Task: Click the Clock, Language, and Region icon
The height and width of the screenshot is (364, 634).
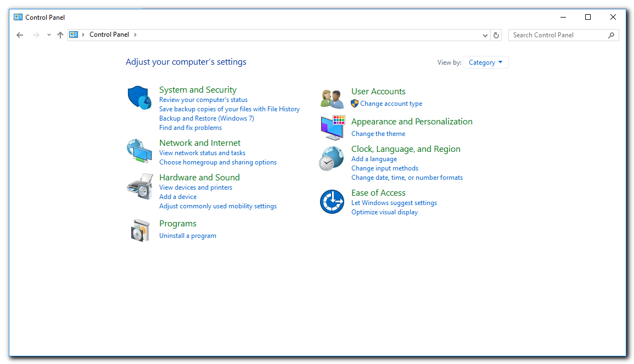Action: click(x=332, y=159)
